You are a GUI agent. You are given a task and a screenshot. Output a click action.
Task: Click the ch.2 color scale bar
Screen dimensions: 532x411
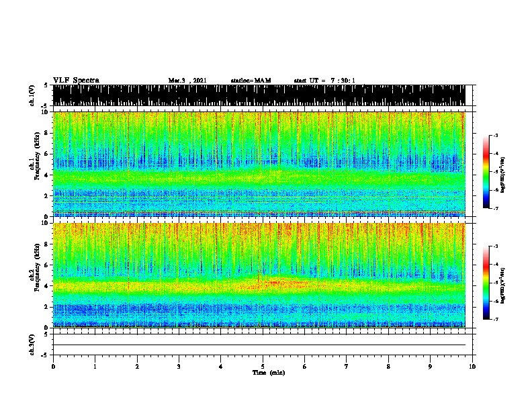pos(486,283)
